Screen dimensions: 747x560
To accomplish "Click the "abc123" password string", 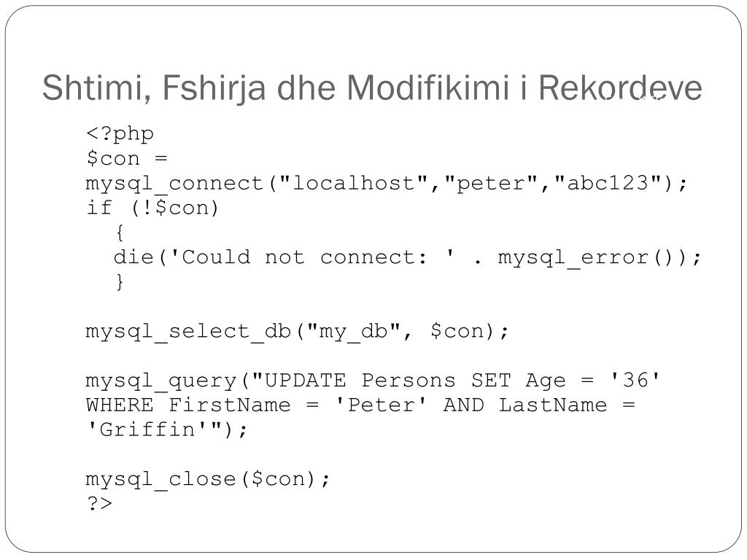I will pos(608,183).
